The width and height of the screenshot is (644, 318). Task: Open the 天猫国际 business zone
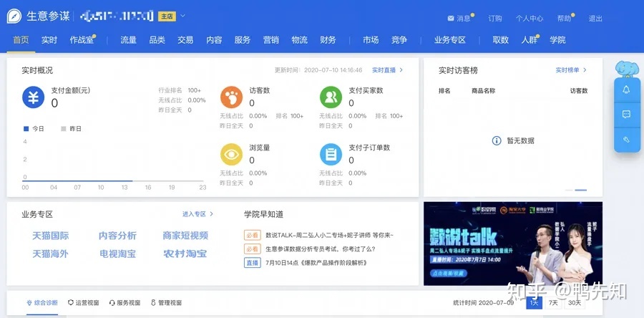tap(51, 236)
